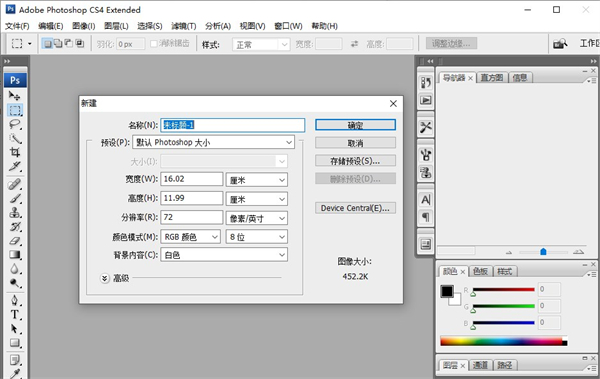Select the Healing Brush tool
600x379 pixels.
point(15,185)
